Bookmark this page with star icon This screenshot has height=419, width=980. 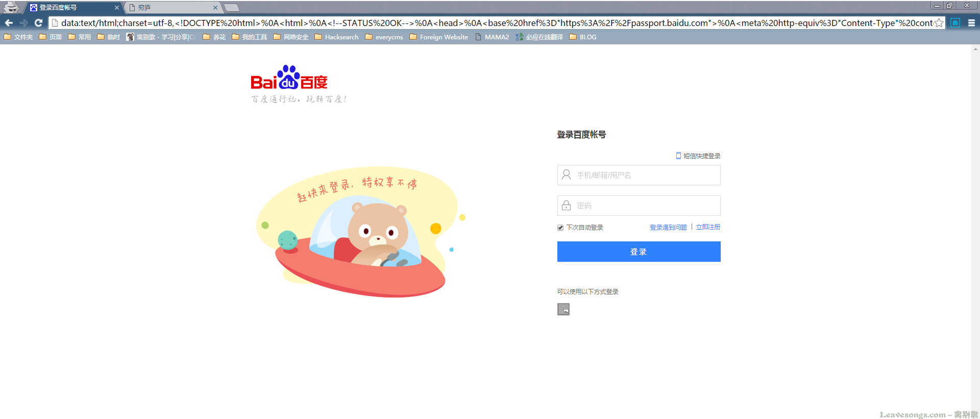[939, 23]
